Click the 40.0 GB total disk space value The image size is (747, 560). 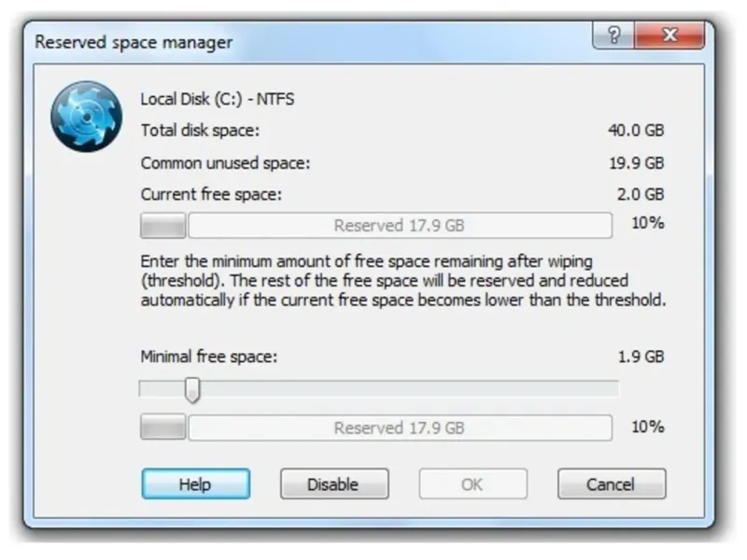[636, 130]
